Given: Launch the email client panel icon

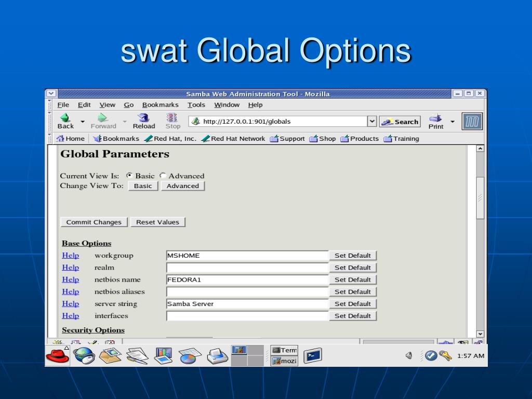Looking at the screenshot, I should [x=110, y=355].
